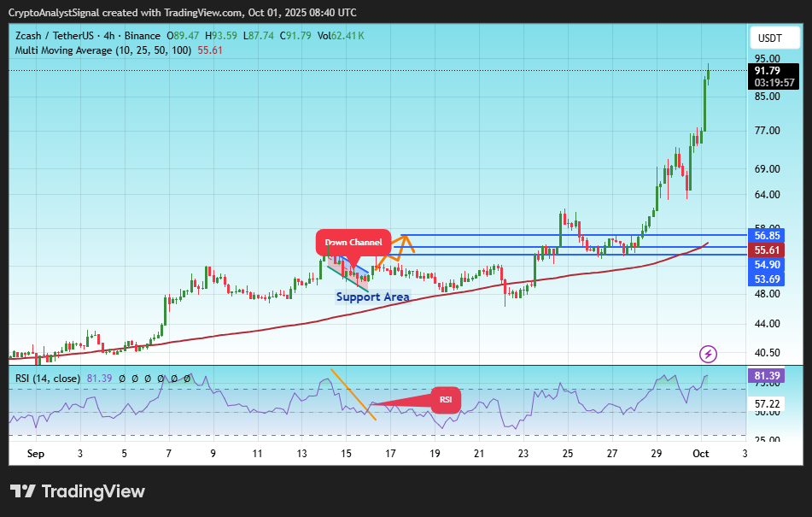Click the 77.00 price axis tick
This screenshot has height=517, width=812.
pos(767,131)
